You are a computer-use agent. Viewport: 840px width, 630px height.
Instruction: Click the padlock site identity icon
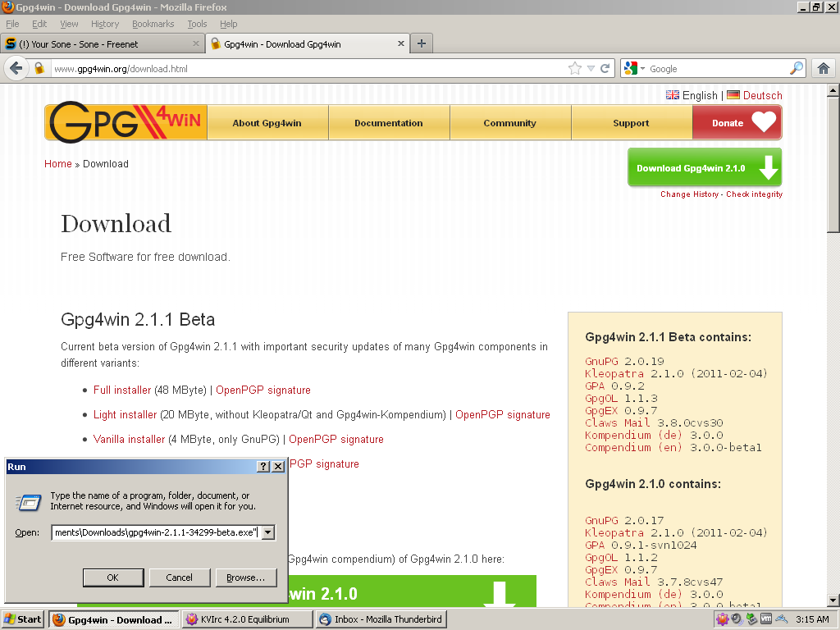pyautogui.click(x=39, y=69)
